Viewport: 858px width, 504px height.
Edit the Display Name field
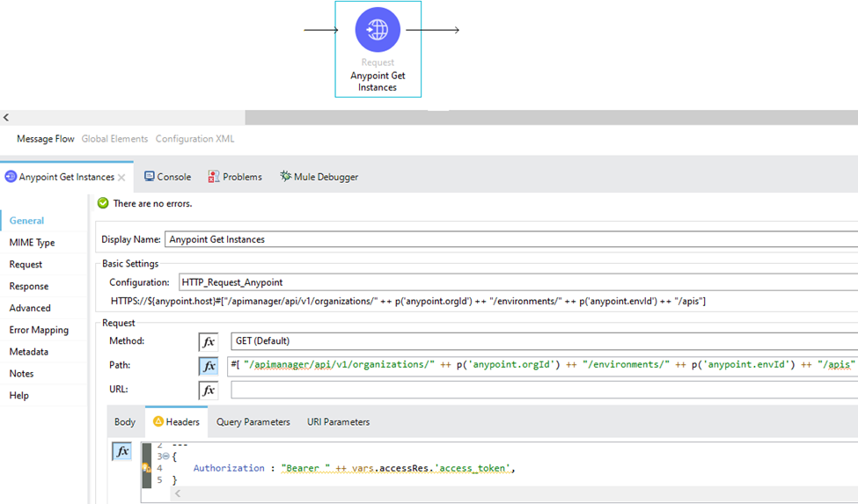pyautogui.click(x=511, y=239)
